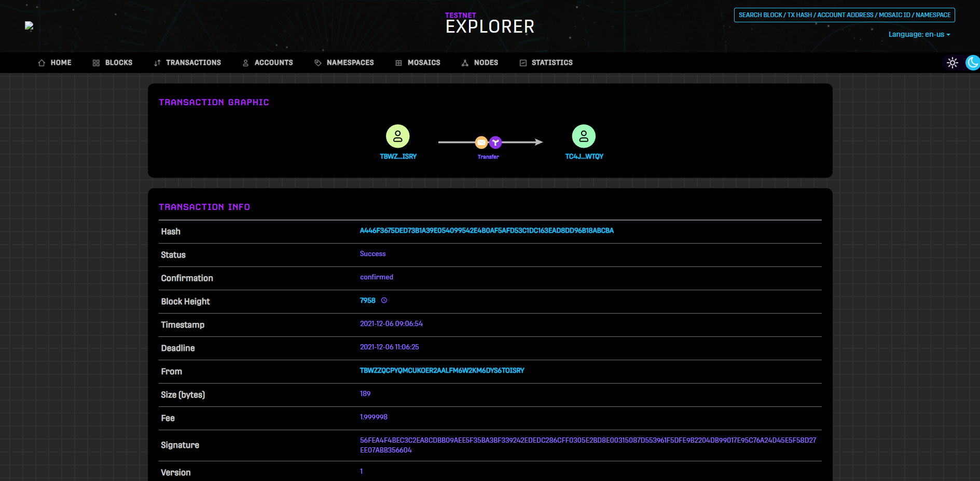980x481 pixels.
Task: Open block height 7958 link
Action: point(367,301)
